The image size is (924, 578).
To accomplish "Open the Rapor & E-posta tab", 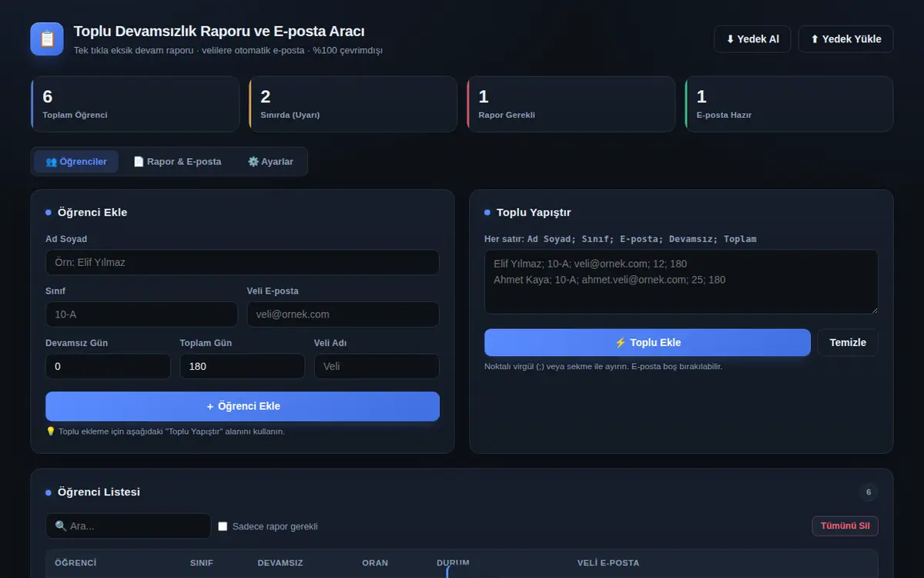I will (177, 162).
